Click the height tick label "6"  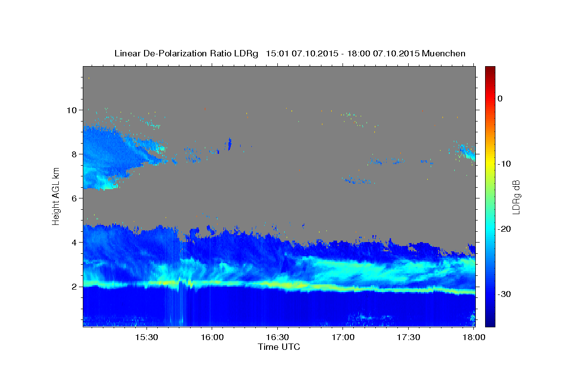[74, 198]
